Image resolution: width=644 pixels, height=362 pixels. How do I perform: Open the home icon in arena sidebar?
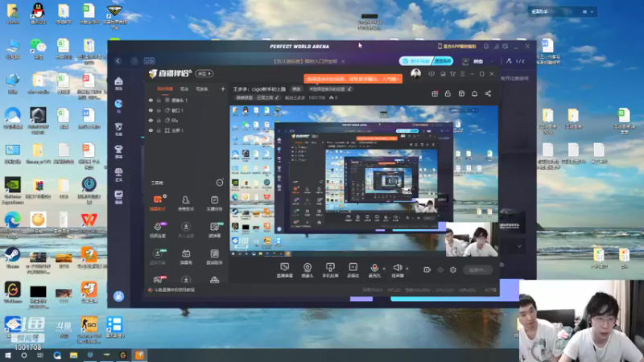[118, 83]
